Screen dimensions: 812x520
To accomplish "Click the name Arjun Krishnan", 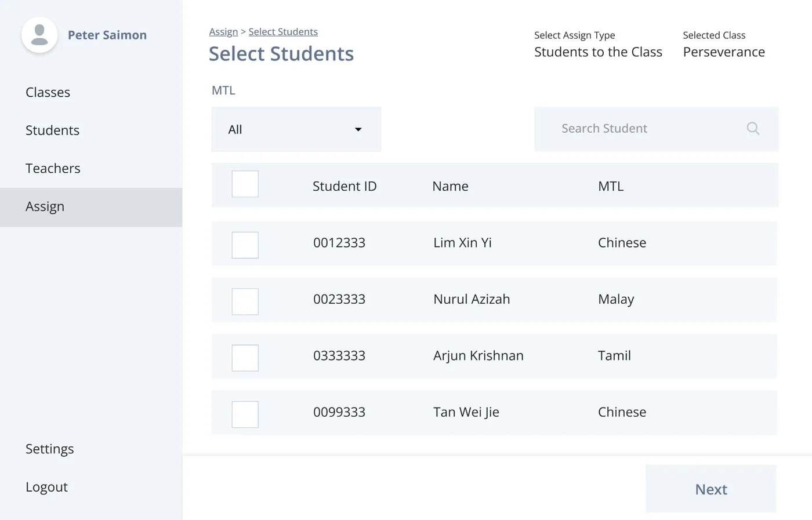I will tap(478, 356).
